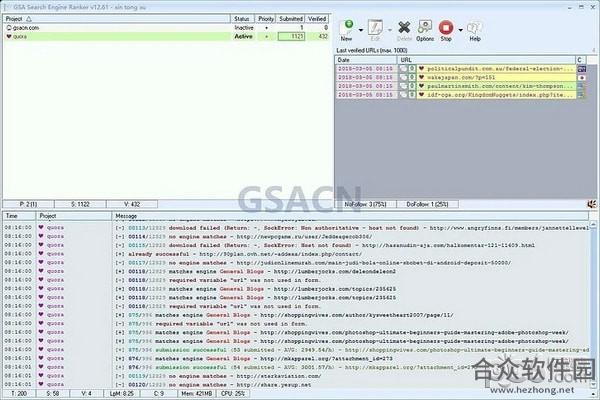Click the Time column header in log
The image size is (600, 400).
19,216
